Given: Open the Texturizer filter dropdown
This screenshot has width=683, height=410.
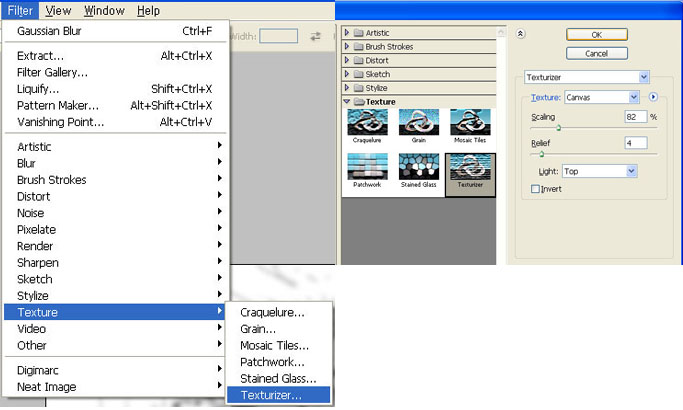Looking at the screenshot, I should pyautogui.click(x=587, y=77).
